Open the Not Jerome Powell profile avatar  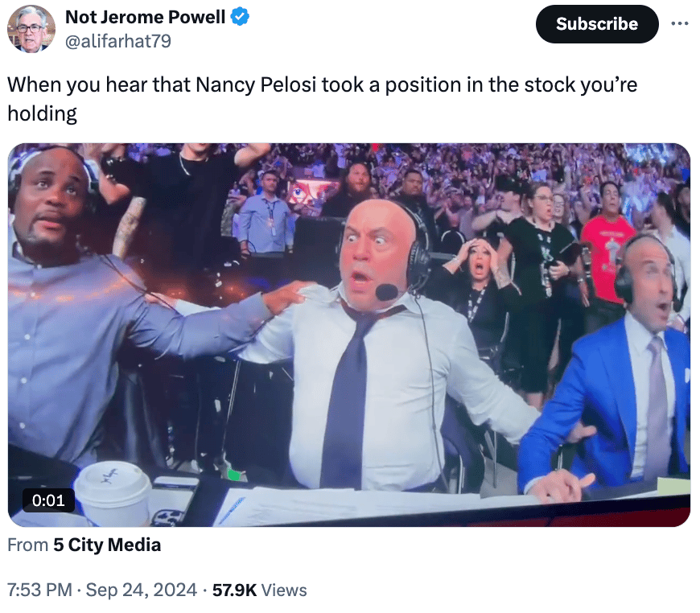click(31, 29)
